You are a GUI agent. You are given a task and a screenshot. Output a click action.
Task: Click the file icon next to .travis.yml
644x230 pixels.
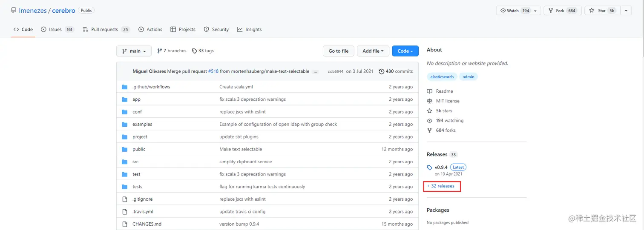125,212
